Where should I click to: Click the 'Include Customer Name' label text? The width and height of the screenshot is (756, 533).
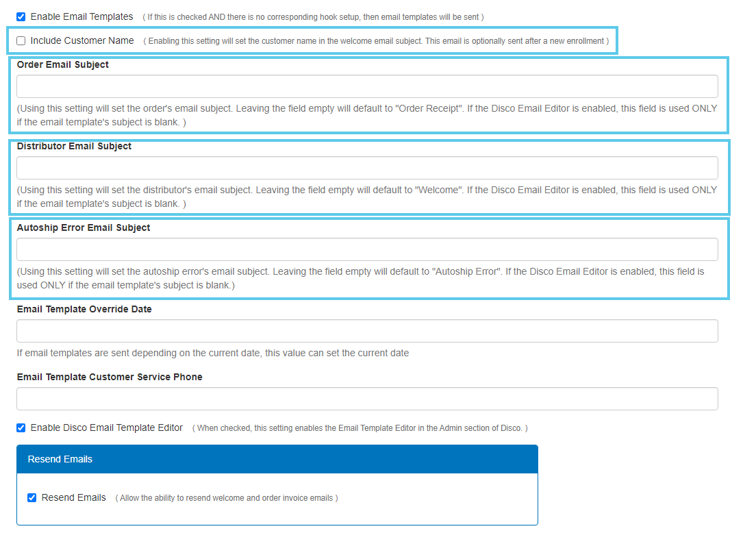(82, 40)
